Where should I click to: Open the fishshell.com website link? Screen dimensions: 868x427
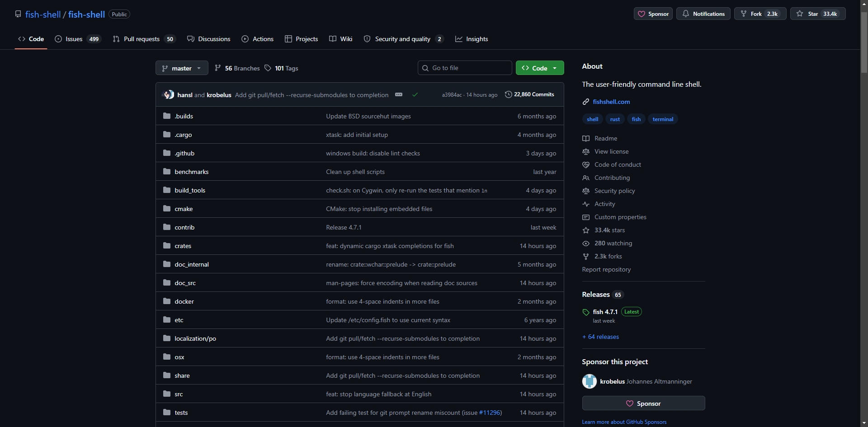click(611, 102)
